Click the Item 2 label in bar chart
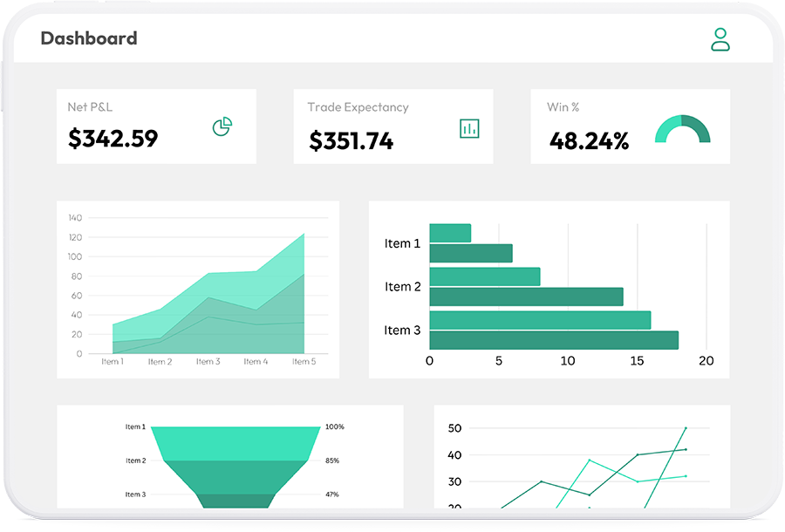The width and height of the screenshot is (785, 532). click(x=403, y=287)
